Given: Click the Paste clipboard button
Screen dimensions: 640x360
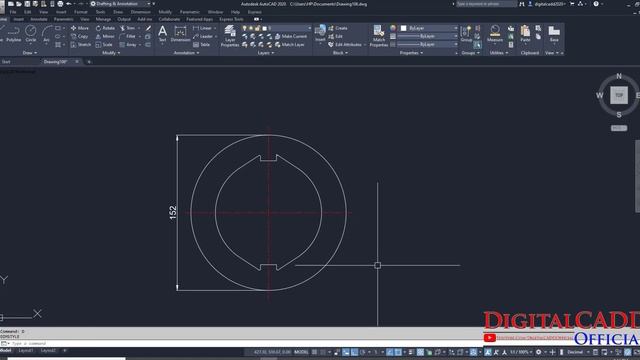Looking at the screenshot, I should click(x=525, y=34).
